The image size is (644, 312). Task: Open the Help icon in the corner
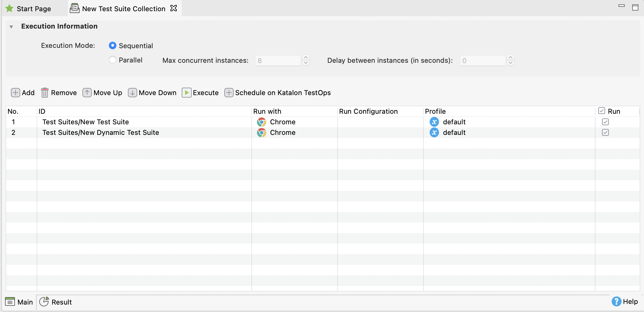point(616,301)
